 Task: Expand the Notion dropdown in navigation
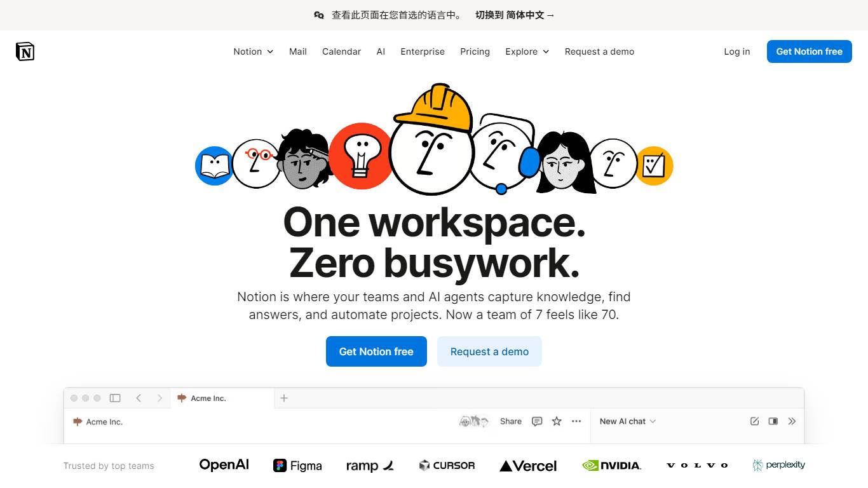253,51
